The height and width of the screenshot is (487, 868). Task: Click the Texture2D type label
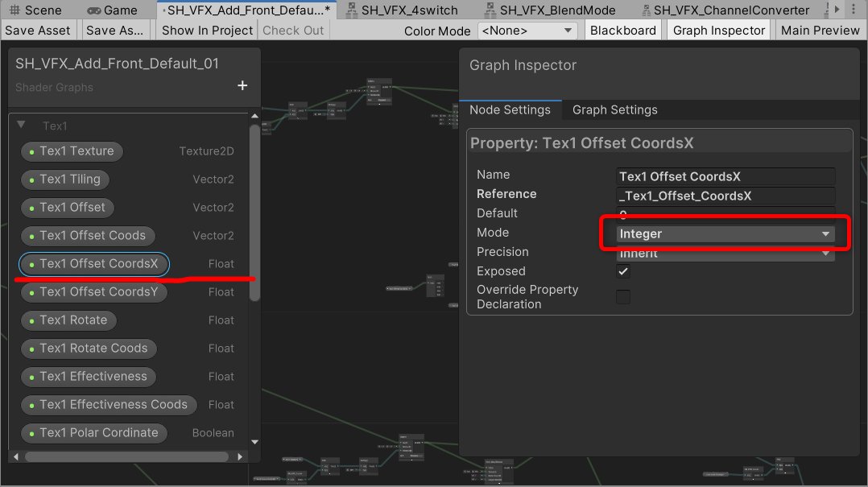[x=206, y=151]
